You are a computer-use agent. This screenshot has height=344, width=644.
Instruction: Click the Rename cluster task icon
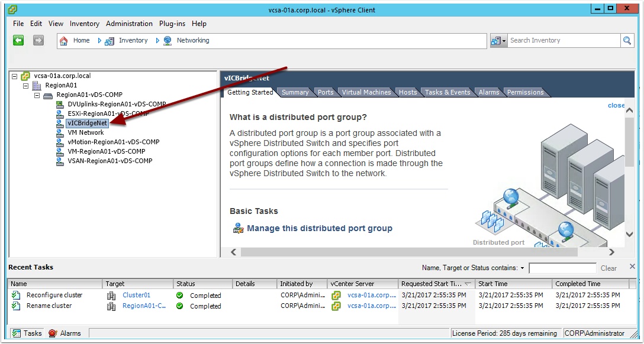[16, 306]
